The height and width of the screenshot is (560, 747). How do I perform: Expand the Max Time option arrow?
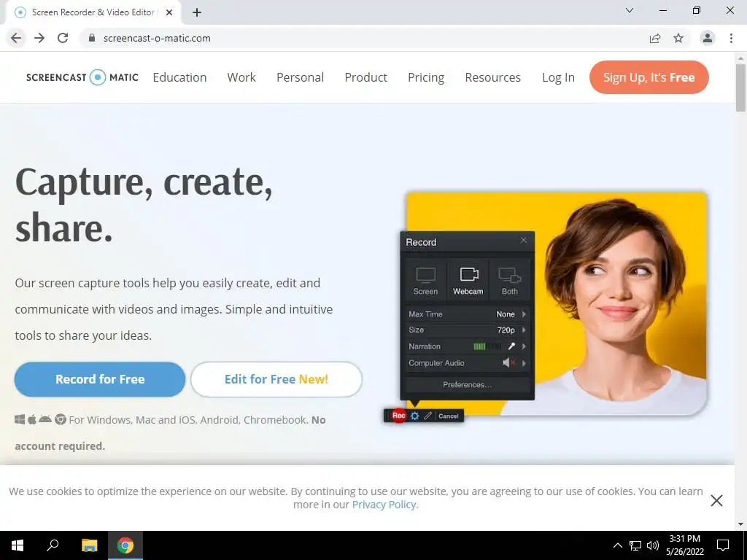pos(524,314)
